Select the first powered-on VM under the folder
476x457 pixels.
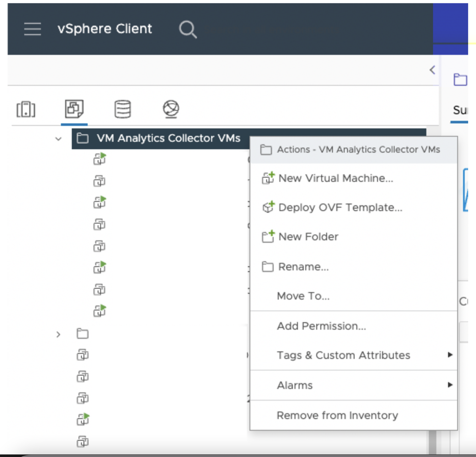(x=100, y=159)
